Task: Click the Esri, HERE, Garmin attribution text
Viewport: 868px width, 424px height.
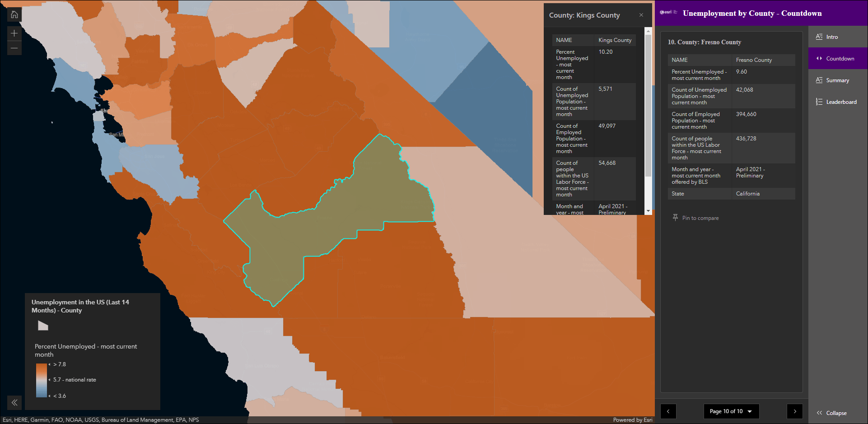Action: pyautogui.click(x=101, y=420)
